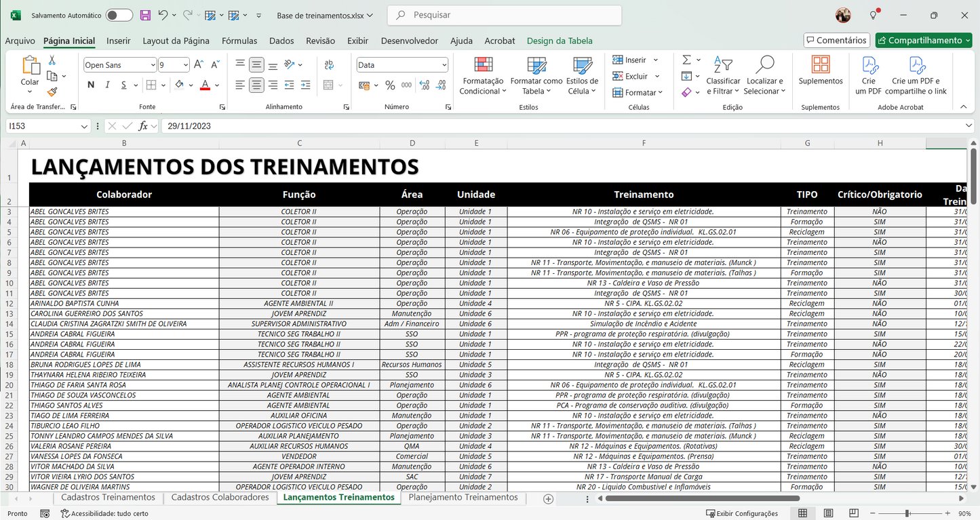Expand the fill color dropdown arrow
Screen dimensions: 980x520
pos(189,85)
